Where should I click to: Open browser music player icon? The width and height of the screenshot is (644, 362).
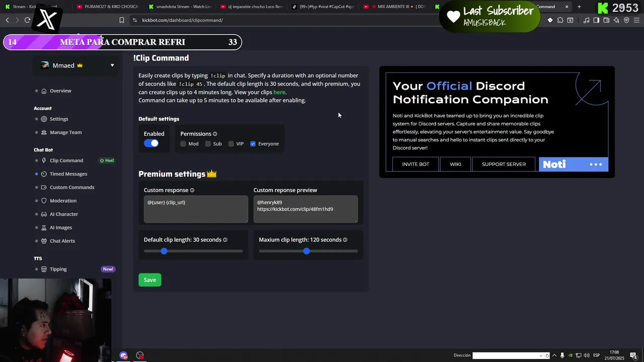(x=586, y=20)
